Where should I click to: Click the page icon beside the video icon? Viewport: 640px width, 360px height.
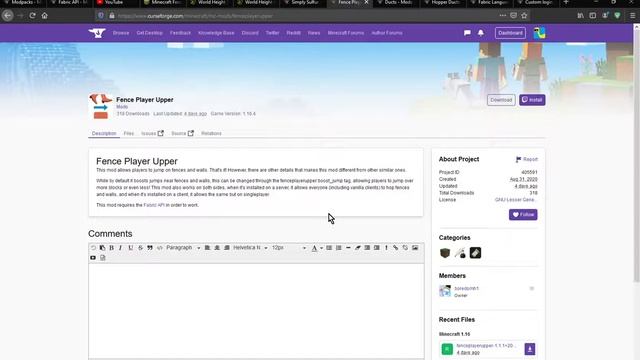(x=103, y=258)
